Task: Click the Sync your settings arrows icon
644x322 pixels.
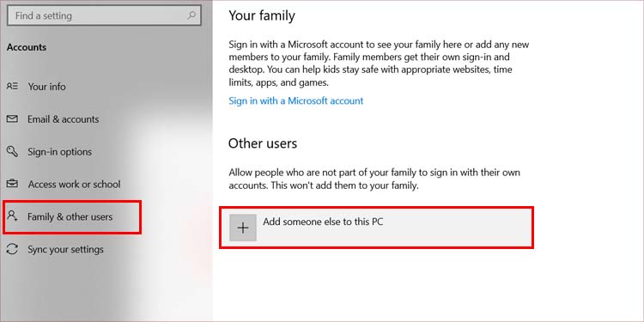Action: [x=12, y=249]
